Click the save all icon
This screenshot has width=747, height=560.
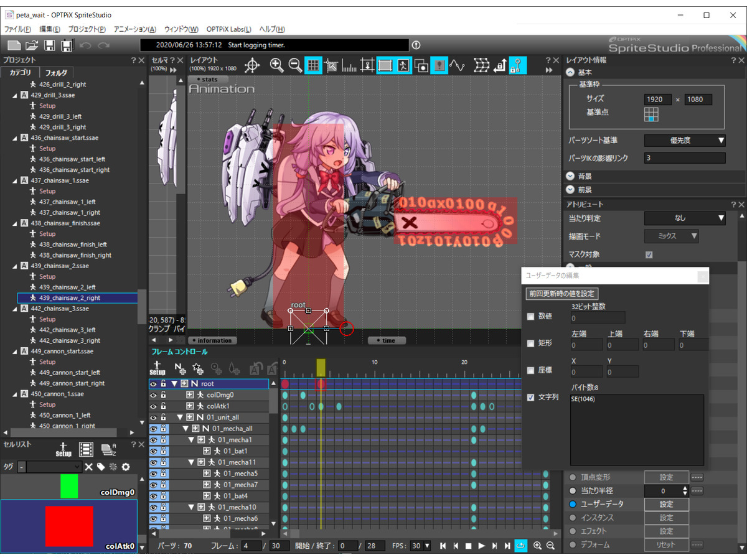67,45
